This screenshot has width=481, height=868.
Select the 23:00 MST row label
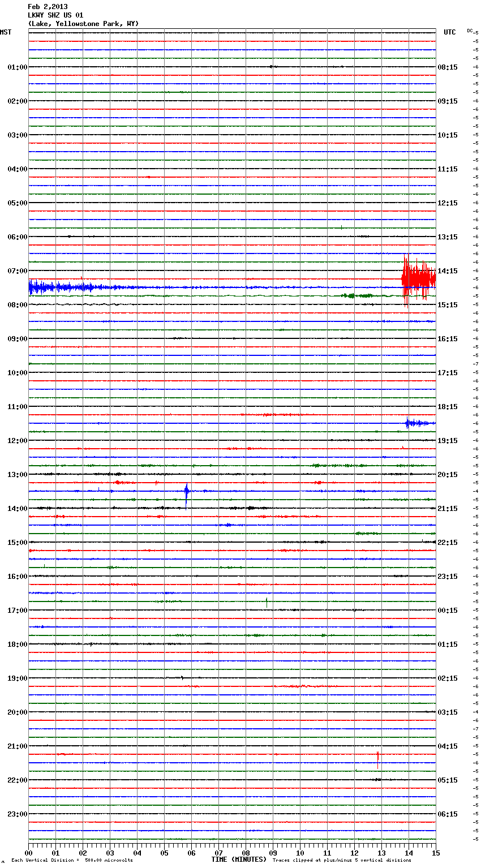(18, 814)
